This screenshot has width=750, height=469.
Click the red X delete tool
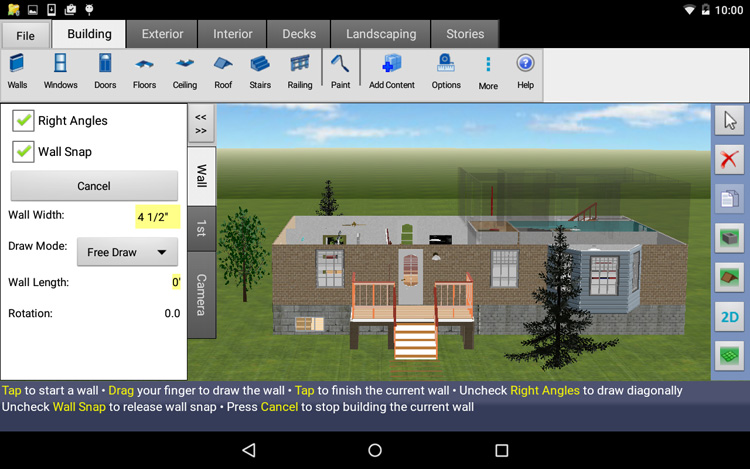[730, 159]
